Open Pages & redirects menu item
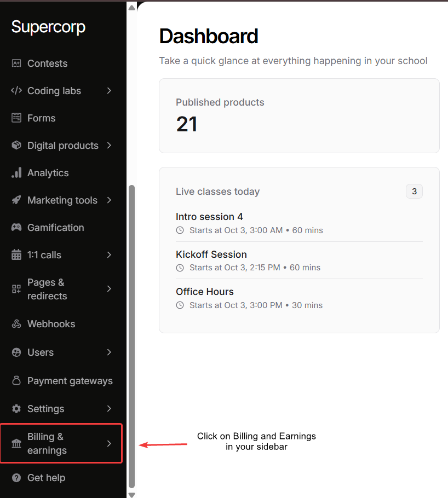The image size is (448, 498). point(47,289)
